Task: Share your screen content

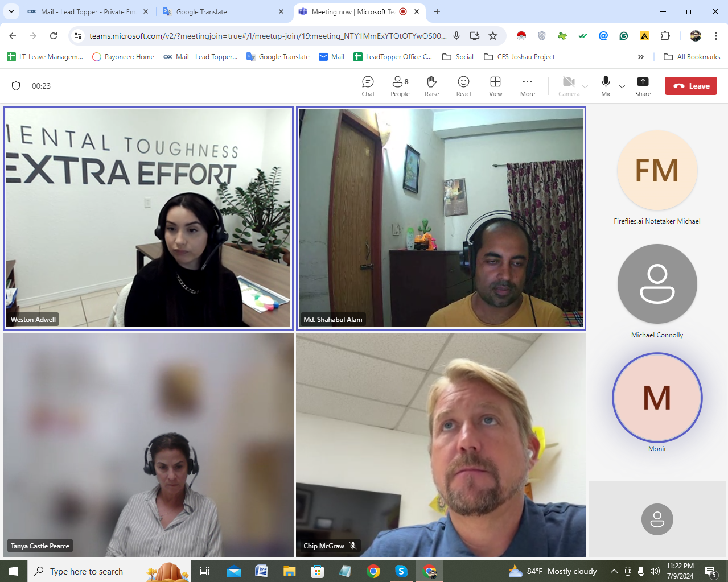Action: point(643,86)
